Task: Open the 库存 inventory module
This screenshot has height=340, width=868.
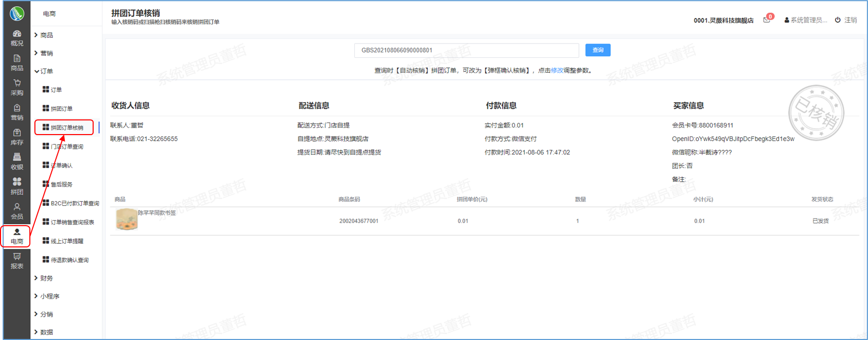Action: coord(17,137)
